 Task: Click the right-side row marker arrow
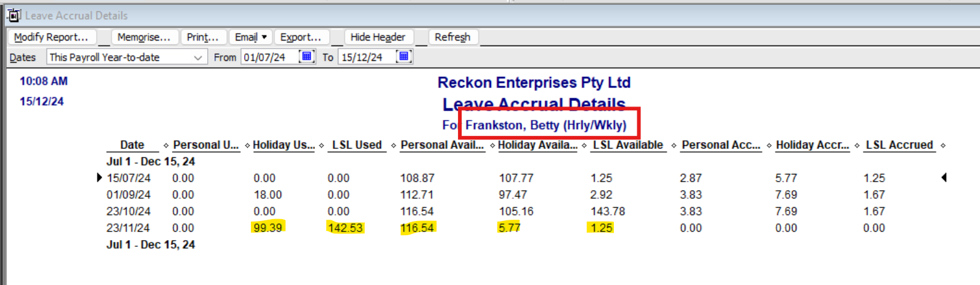coord(944,178)
